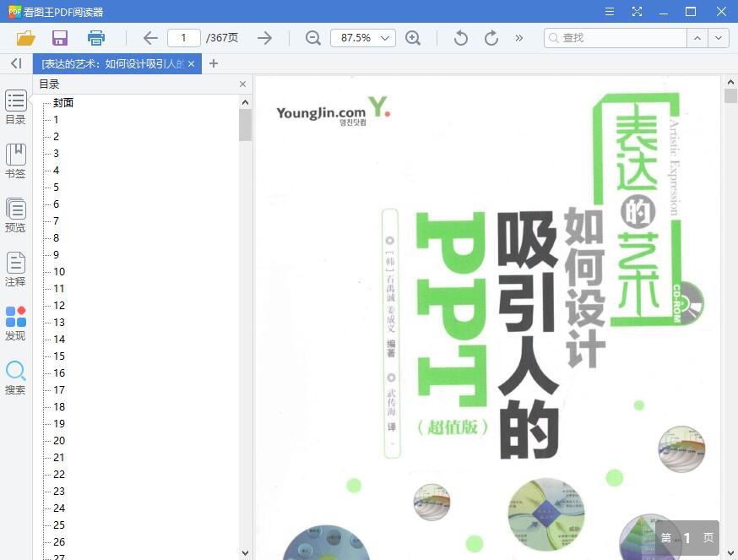Select outline entry 14
This screenshot has width=738, height=560.
(x=59, y=339)
